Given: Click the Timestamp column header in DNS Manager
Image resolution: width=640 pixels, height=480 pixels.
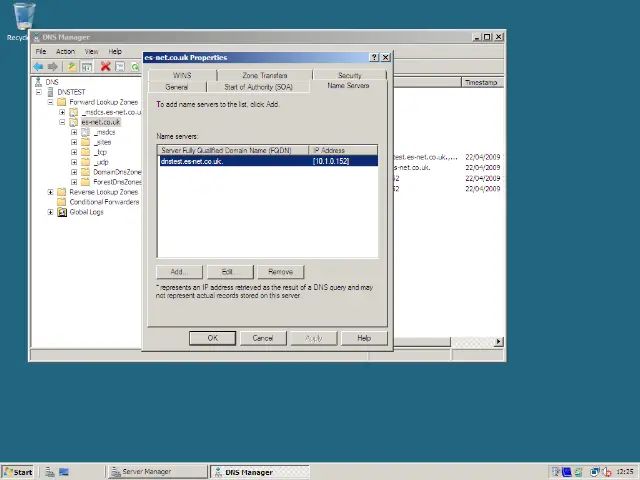Looking at the screenshot, I should (482, 82).
